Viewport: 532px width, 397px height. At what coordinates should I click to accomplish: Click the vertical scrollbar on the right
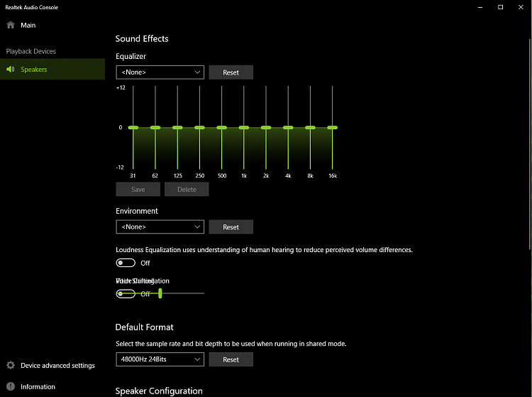[530, 144]
